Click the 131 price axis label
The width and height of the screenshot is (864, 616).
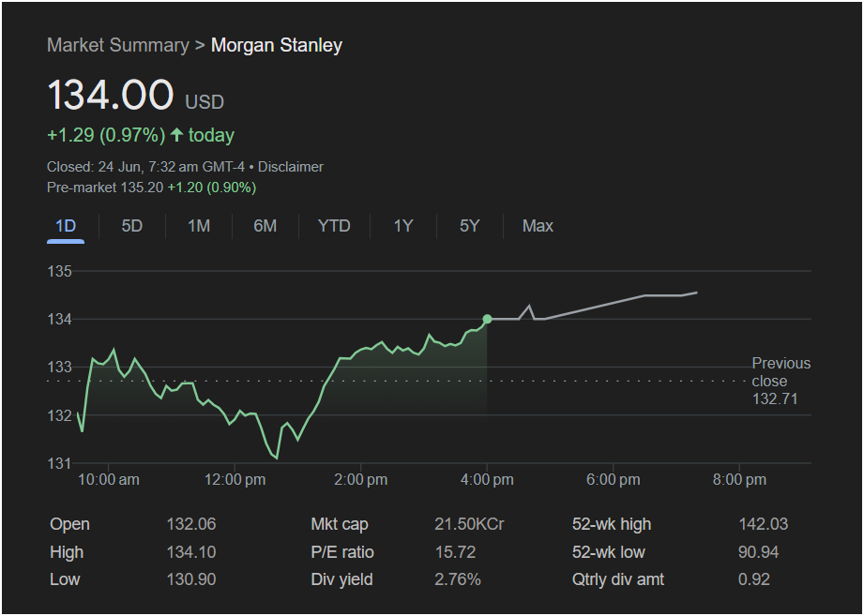coord(59,463)
